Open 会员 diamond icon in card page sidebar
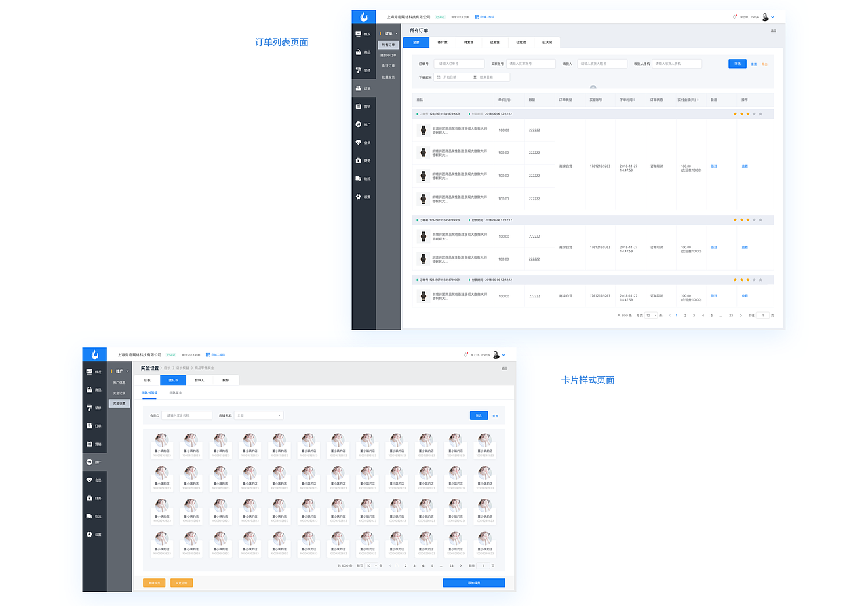868x606 pixels. pyautogui.click(x=90, y=480)
